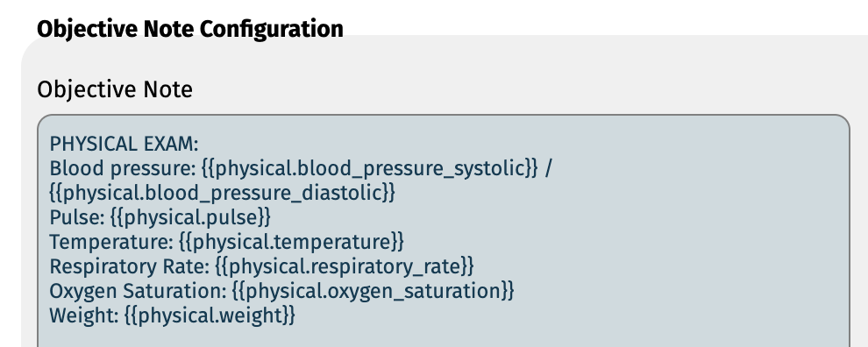Click the Respiratory Rate label text
Viewport: 868px width, 347px height.
[130, 266]
